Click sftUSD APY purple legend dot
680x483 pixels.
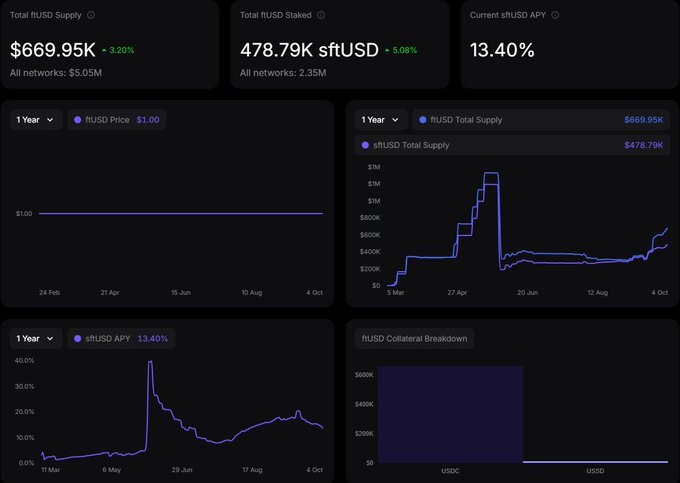78,339
